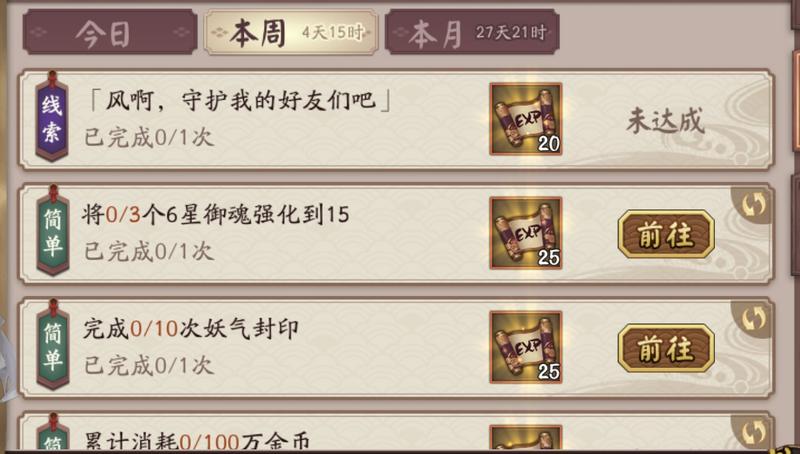Click the 4天15时 weekly countdown

pyautogui.click(x=332, y=33)
